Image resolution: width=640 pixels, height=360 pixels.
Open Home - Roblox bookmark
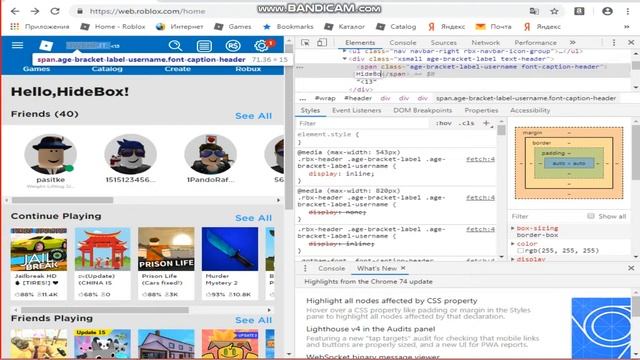pos(113,27)
